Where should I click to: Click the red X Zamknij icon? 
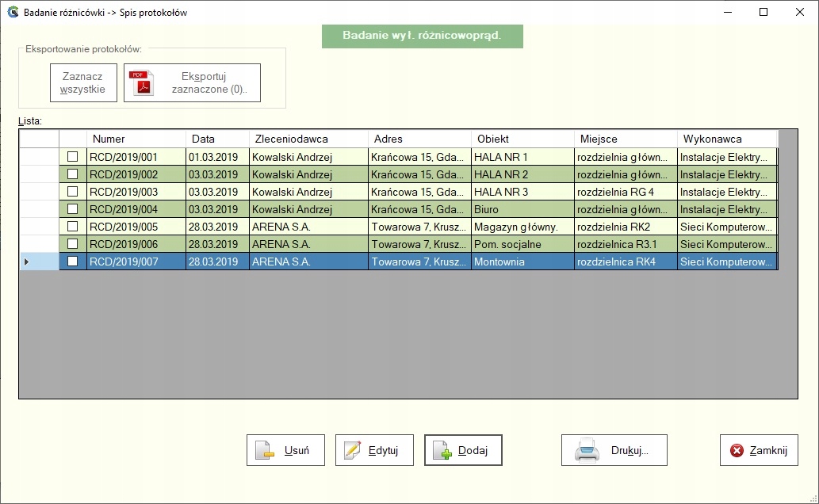click(737, 451)
